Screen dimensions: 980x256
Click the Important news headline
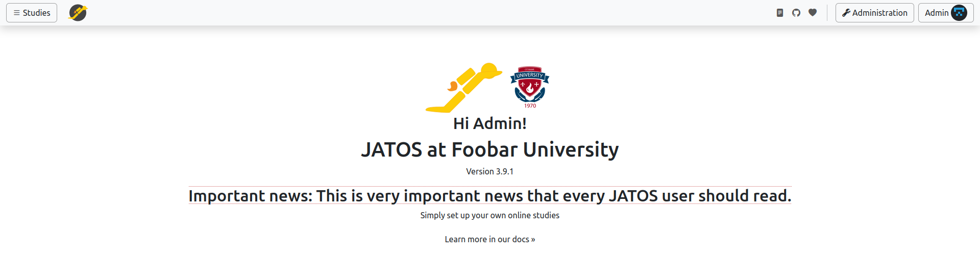[490, 196]
